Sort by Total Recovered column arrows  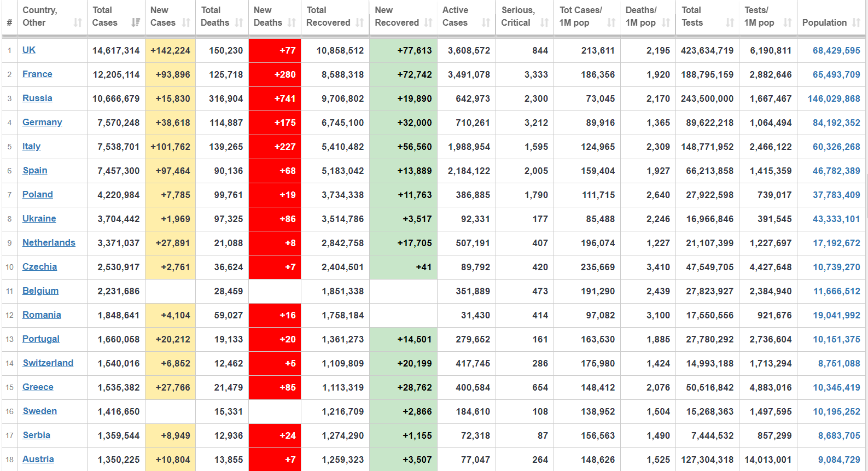coord(359,22)
